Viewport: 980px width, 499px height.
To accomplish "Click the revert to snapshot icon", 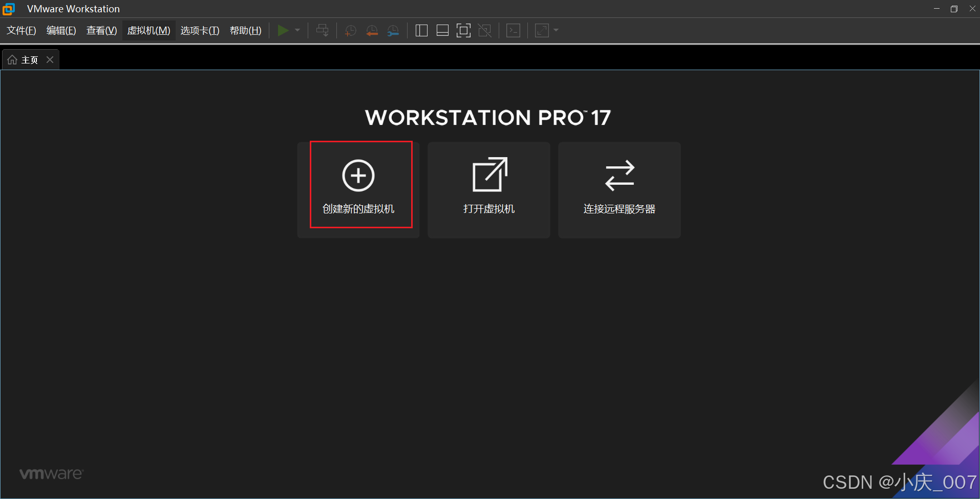I will coord(372,31).
